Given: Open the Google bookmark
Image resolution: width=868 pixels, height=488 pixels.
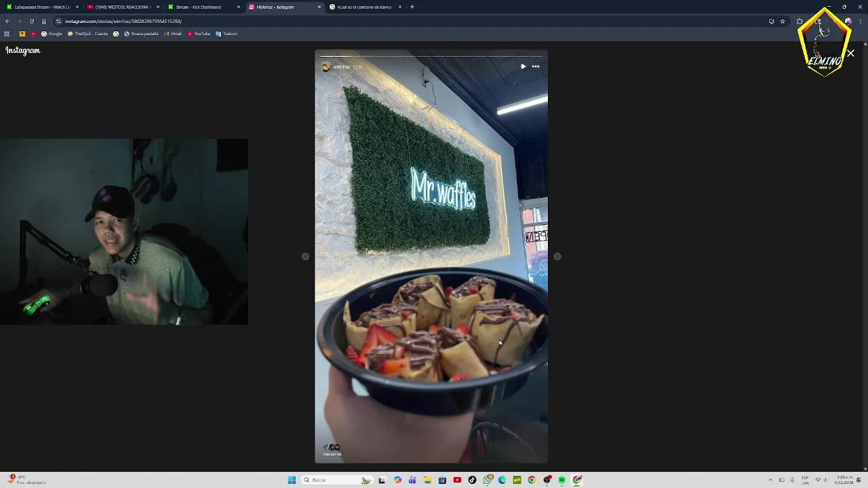Looking at the screenshot, I should [x=52, y=34].
